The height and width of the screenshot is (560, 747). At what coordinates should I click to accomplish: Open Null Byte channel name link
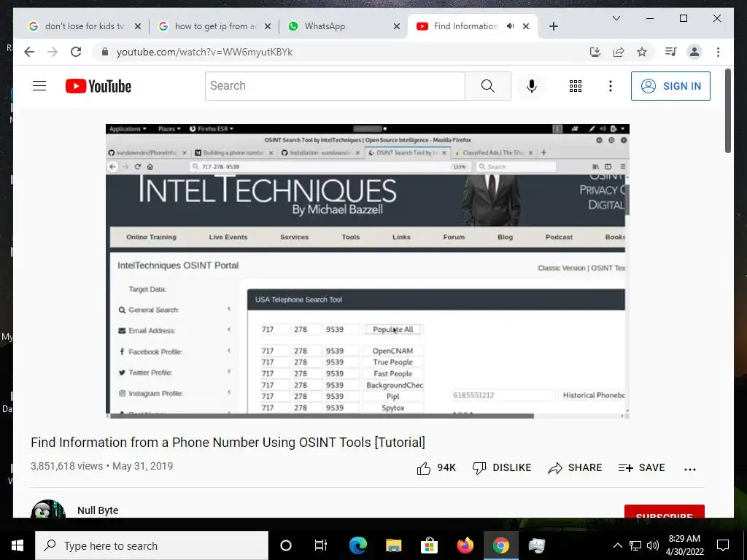pyautogui.click(x=98, y=510)
